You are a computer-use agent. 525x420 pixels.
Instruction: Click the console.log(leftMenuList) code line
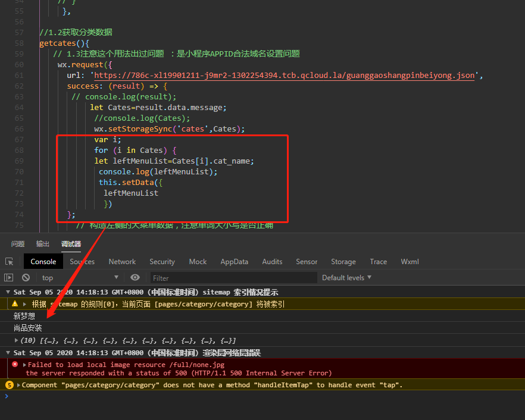tap(158, 172)
